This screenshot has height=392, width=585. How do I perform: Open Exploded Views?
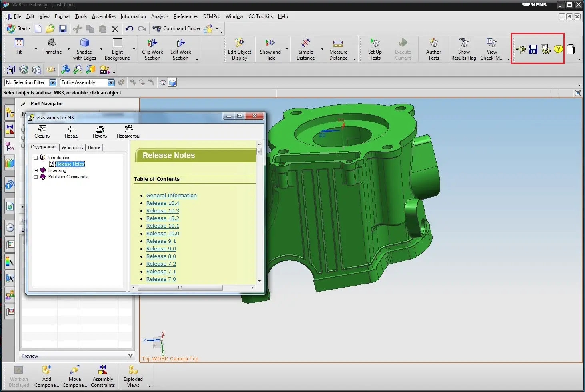133,376
